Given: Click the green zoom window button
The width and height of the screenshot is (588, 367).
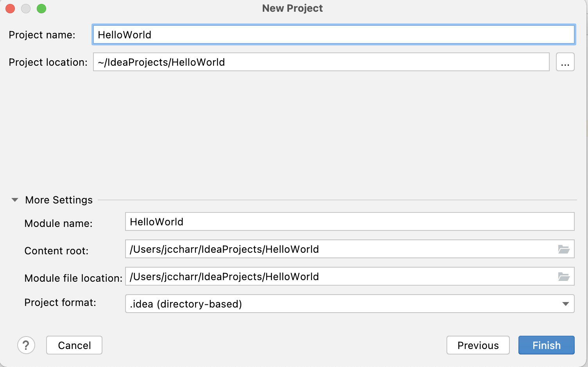Looking at the screenshot, I should (x=41, y=9).
